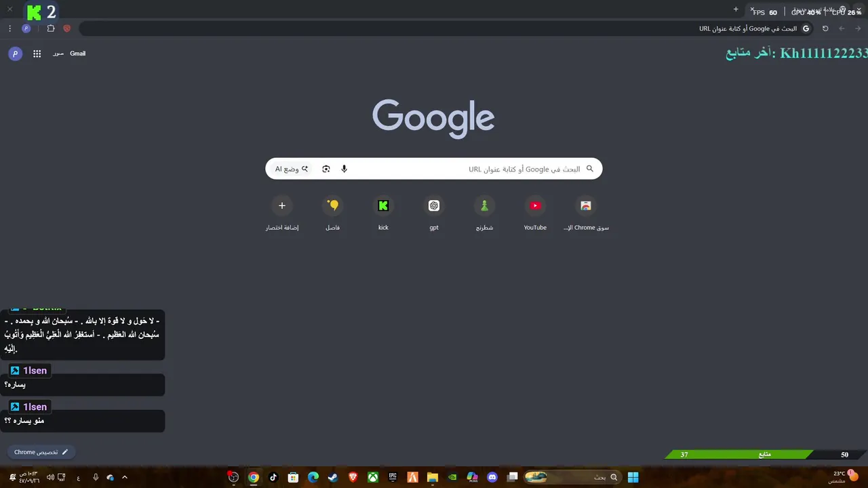Customize Chrome (تخصيص Chrome) button

(x=41, y=452)
